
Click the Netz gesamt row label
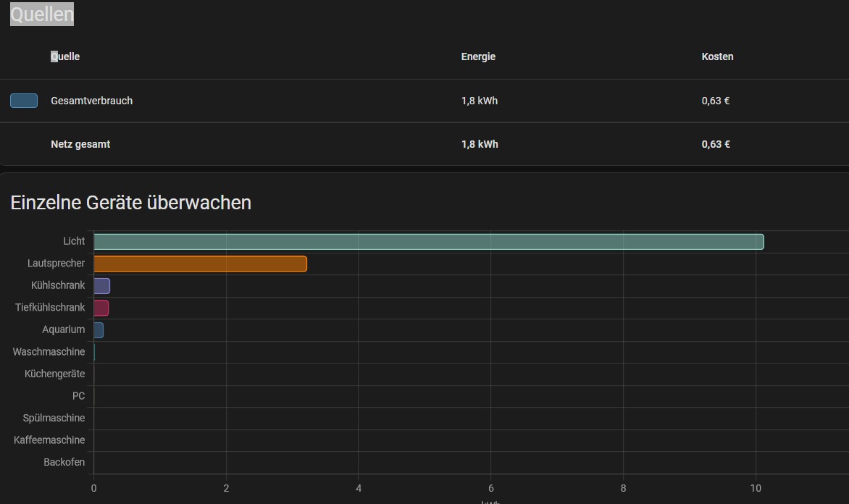click(x=80, y=144)
